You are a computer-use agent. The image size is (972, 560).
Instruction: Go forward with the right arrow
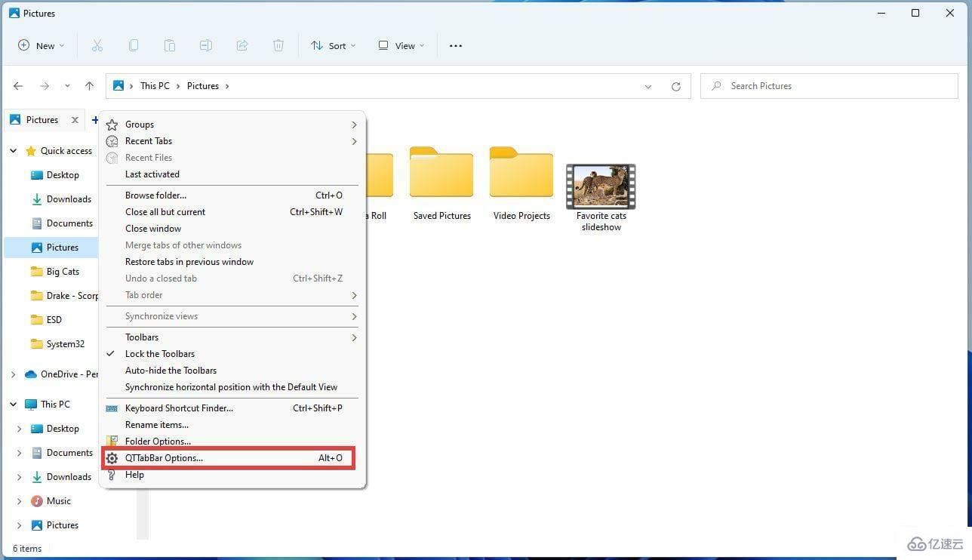pos(45,86)
